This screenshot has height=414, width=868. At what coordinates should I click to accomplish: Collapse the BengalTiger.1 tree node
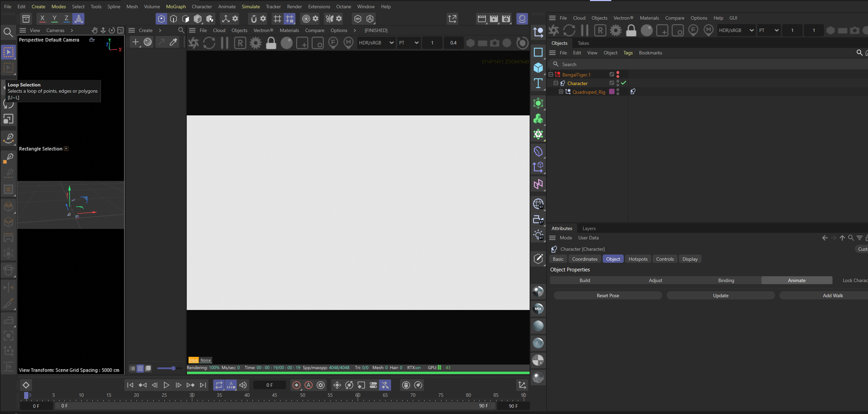551,74
